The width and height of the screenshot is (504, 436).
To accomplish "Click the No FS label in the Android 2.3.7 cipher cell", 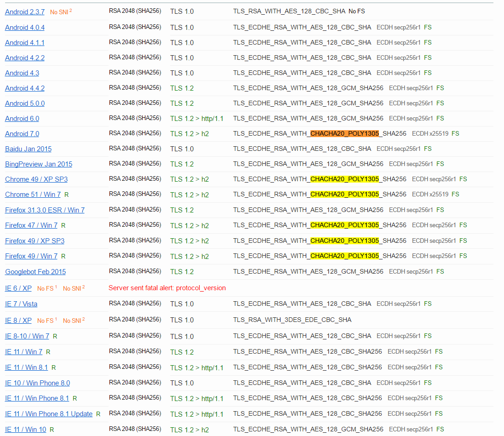I will coord(357,11).
